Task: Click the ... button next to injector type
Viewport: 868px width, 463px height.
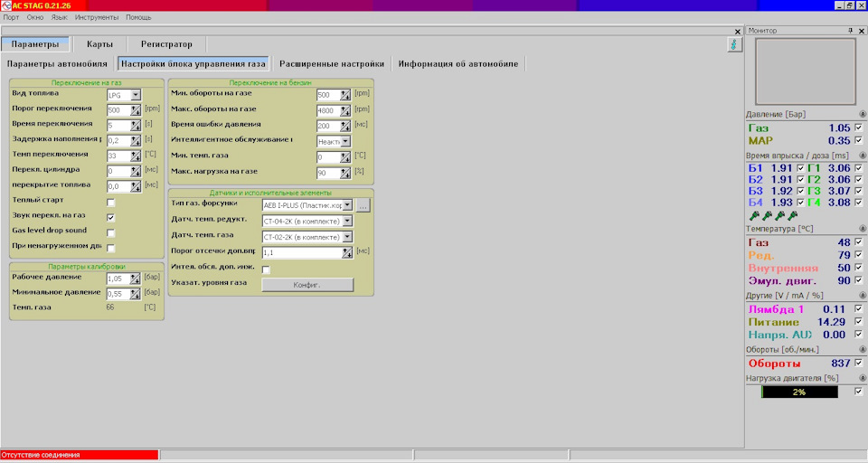Action: (x=363, y=205)
